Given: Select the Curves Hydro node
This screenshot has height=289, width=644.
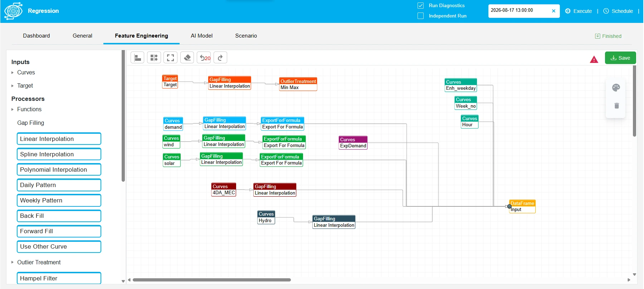Looking at the screenshot, I should [266, 217].
